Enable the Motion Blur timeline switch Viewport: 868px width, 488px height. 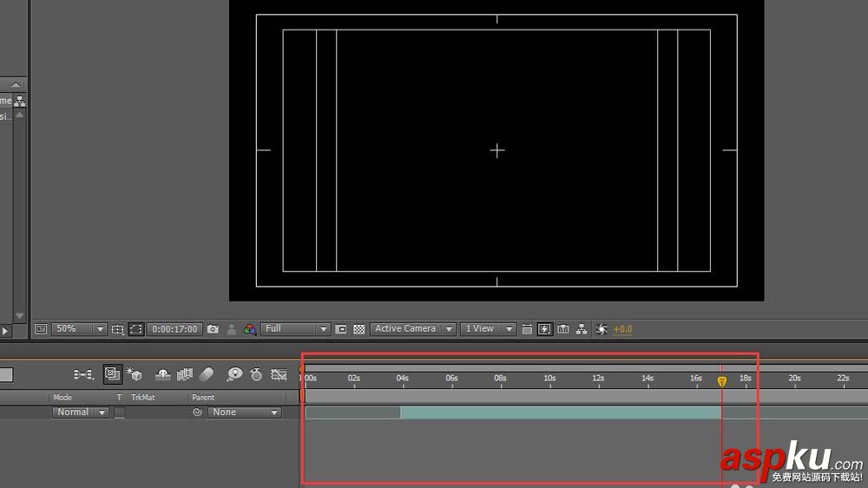[x=207, y=375]
